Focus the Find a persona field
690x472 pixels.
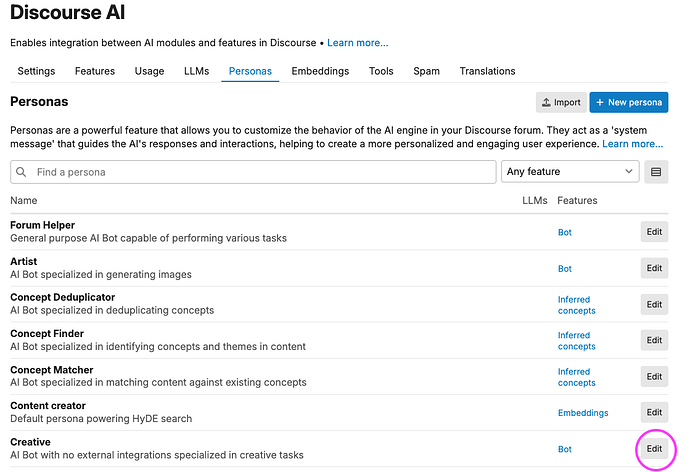click(253, 172)
